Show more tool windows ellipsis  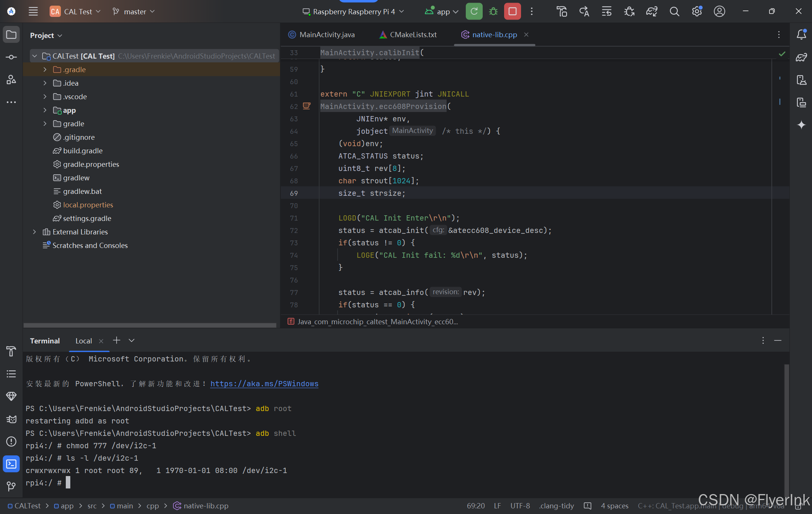[11, 102]
